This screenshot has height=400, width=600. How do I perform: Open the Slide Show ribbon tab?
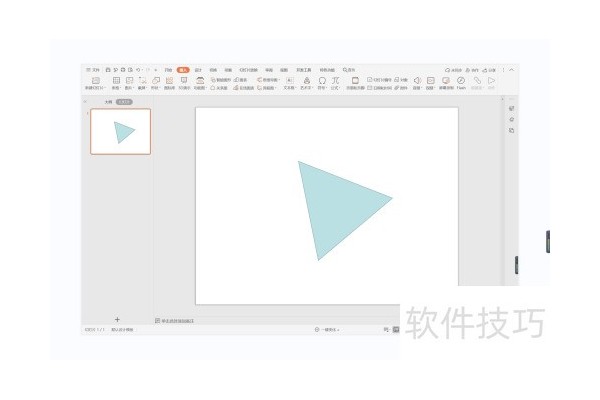click(249, 70)
